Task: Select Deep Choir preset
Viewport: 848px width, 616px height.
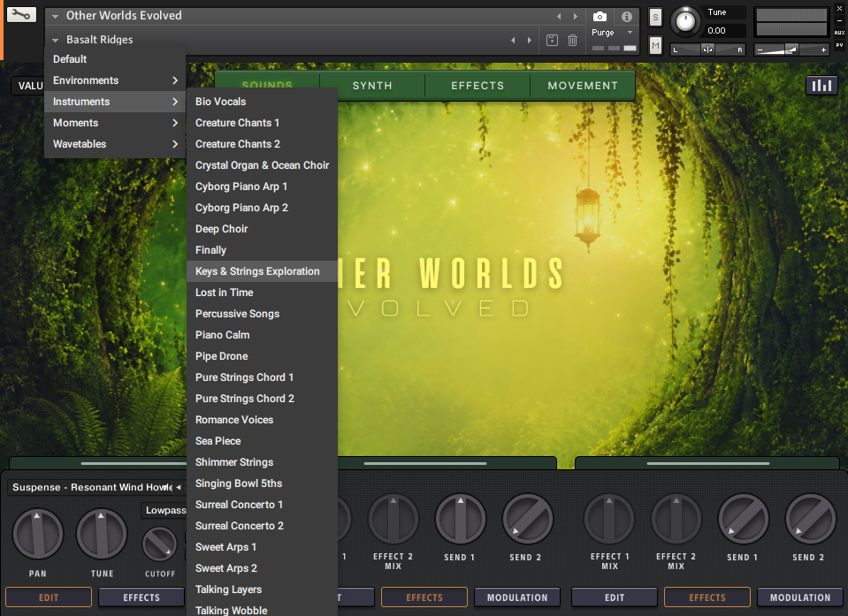Action: coord(262,229)
